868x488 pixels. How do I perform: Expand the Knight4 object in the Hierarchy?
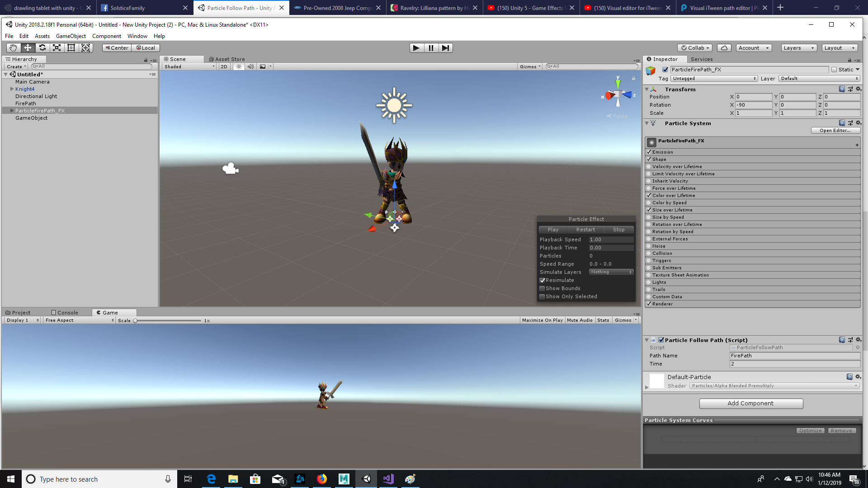(x=12, y=89)
